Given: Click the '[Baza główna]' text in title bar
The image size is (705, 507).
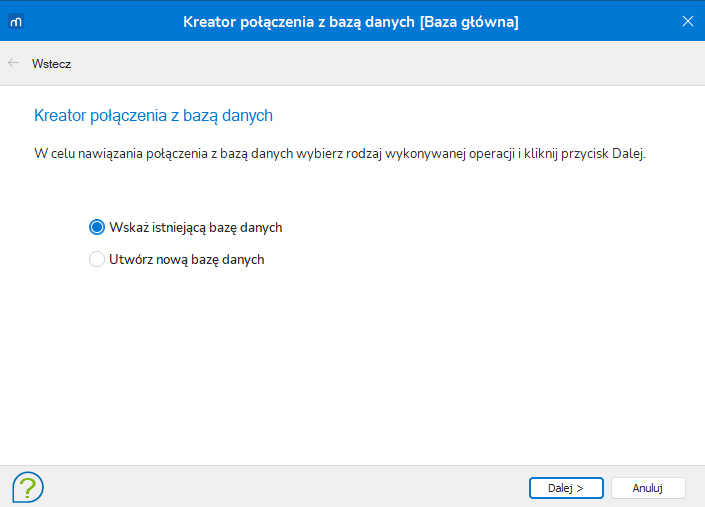Looking at the screenshot, I should coord(469,22).
